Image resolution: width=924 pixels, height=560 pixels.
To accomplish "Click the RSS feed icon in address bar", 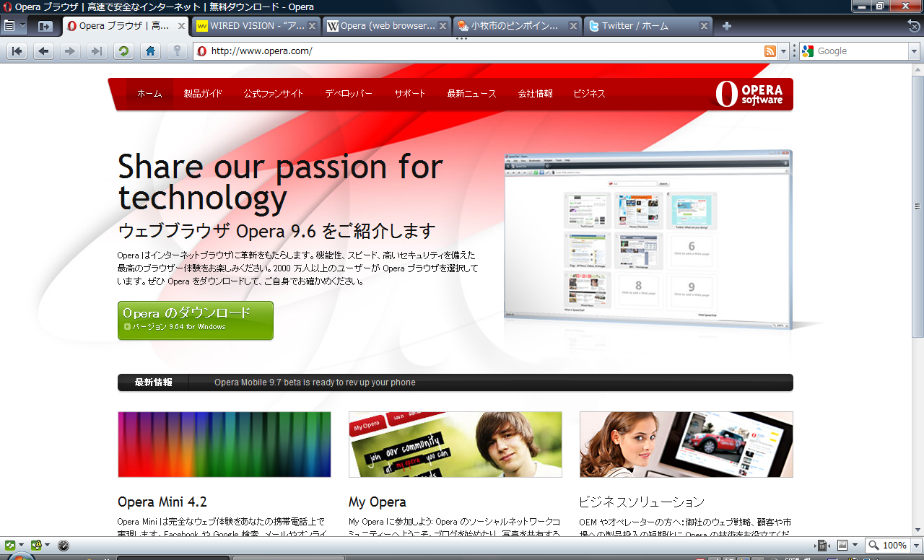I will (770, 51).
